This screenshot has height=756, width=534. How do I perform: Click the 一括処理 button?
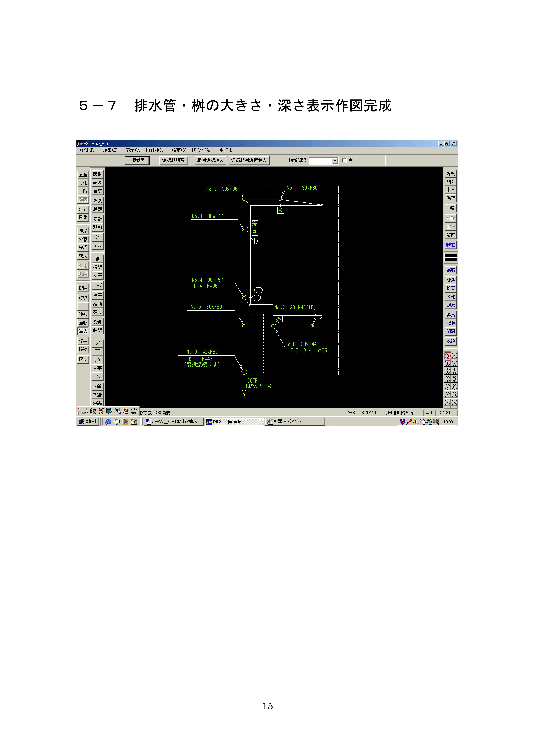click(x=137, y=160)
